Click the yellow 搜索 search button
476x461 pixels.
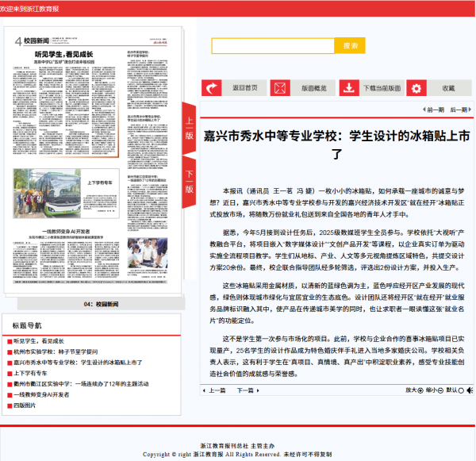point(350,45)
